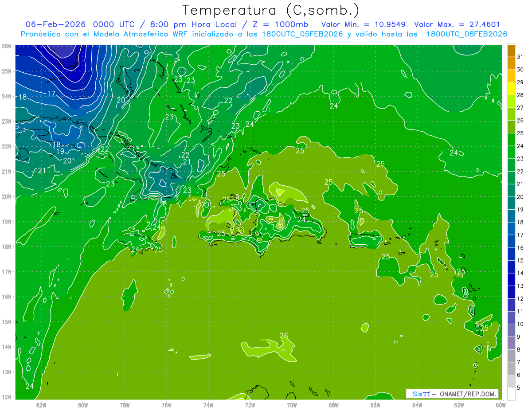Select the "78W" longitude axis label

point(125,404)
